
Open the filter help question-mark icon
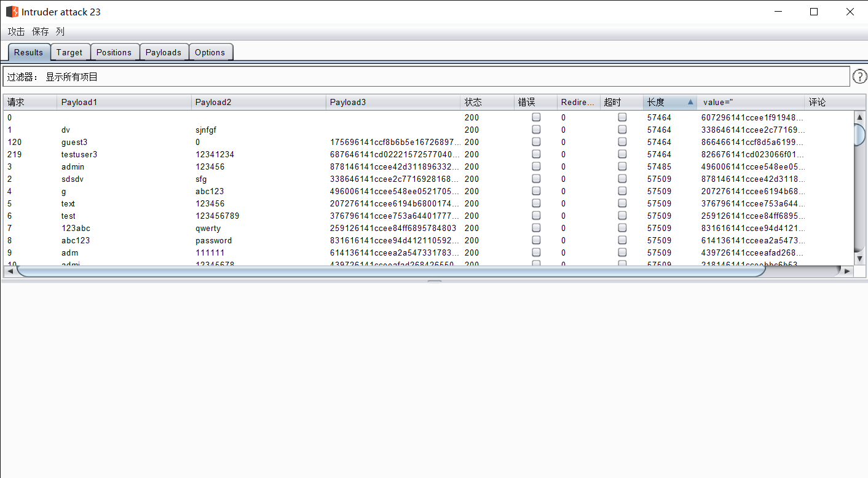859,77
